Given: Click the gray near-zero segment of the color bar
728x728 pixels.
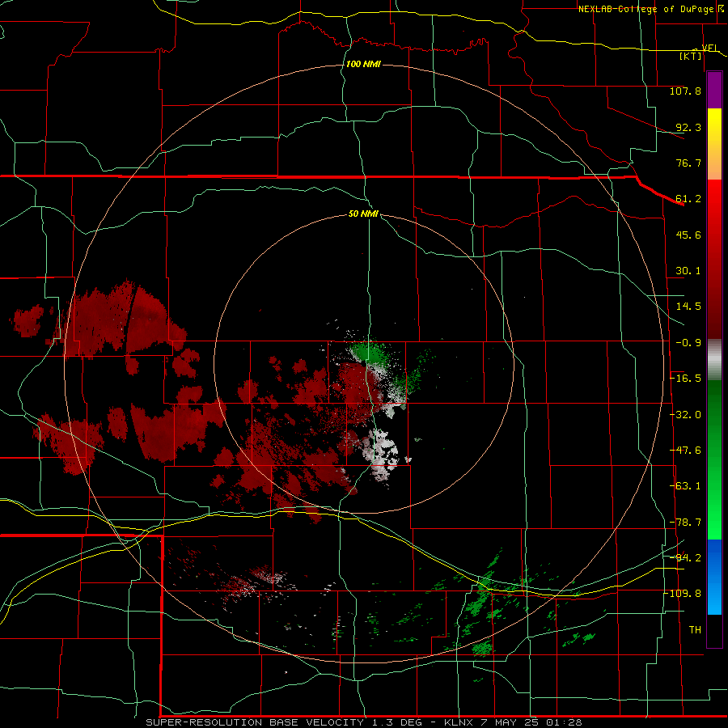Looking at the screenshot, I should (714, 360).
